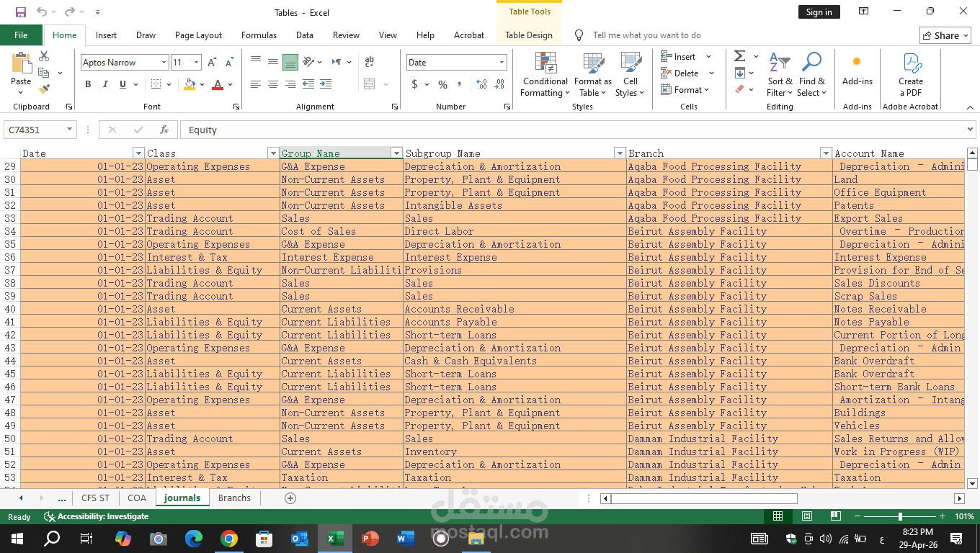Increase font size with the large A icon
The width and height of the screenshot is (980, 553).
tap(212, 63)
